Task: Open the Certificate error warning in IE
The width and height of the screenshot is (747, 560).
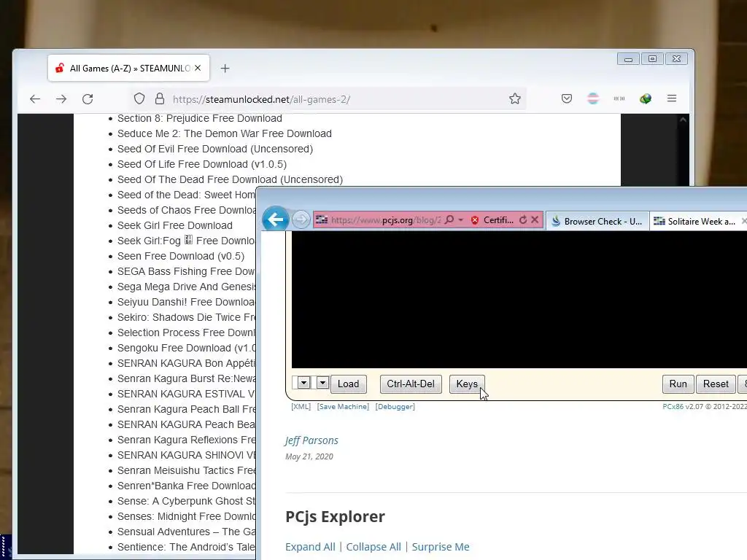Action: [x=492, y=220]
